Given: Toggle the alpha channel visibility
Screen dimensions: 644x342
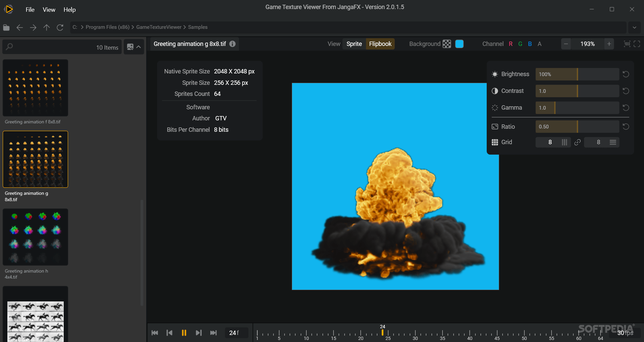Looking at the screenshot, I should coord(540,44).
